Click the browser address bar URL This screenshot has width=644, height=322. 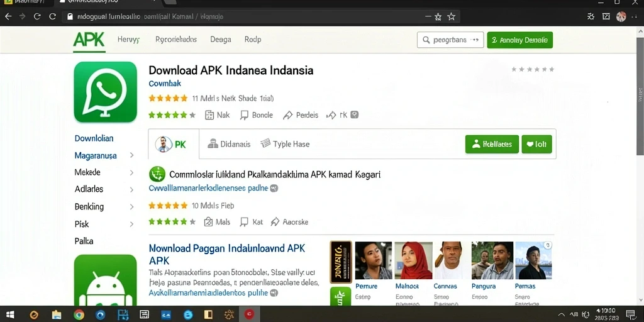(150, 17)
